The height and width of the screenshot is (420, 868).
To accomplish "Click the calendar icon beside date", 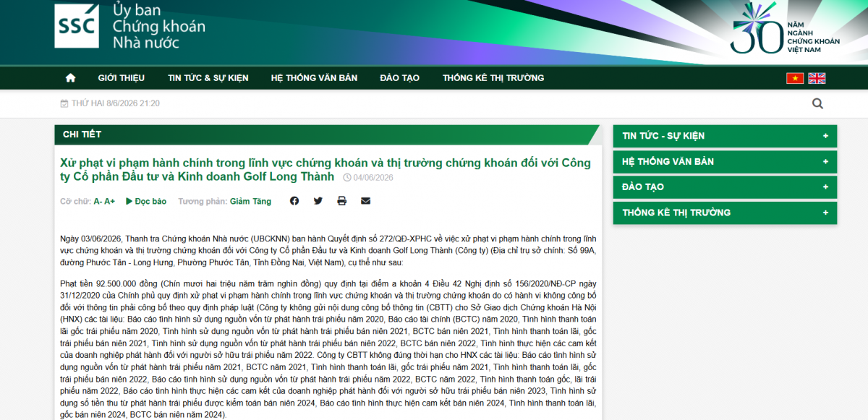I will (x=64, y=103).
